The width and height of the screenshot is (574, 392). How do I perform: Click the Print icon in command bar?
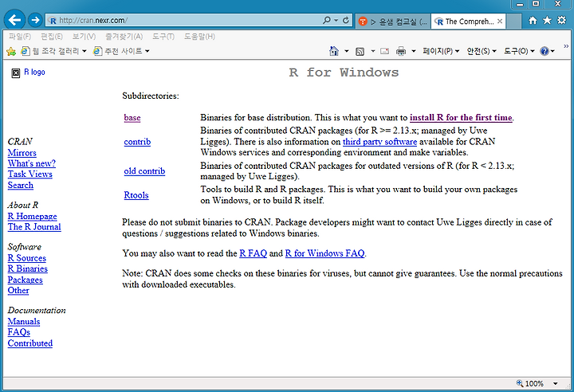point(401,51)
